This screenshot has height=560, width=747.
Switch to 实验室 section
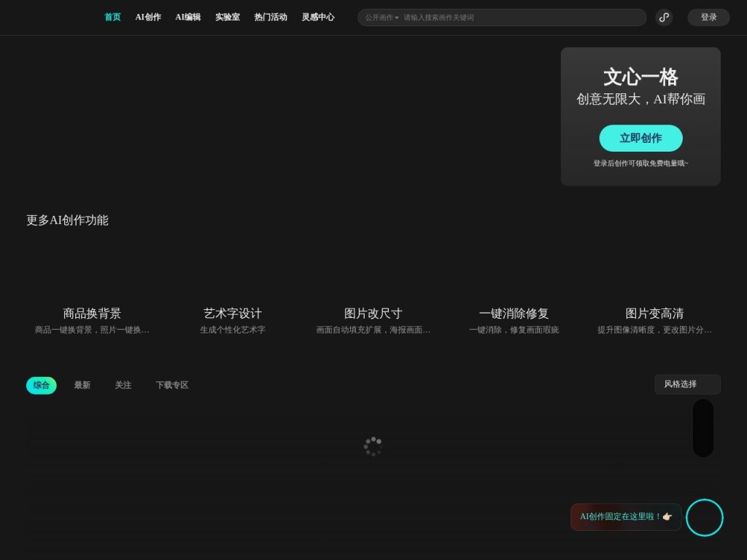[x=228, y=17]
